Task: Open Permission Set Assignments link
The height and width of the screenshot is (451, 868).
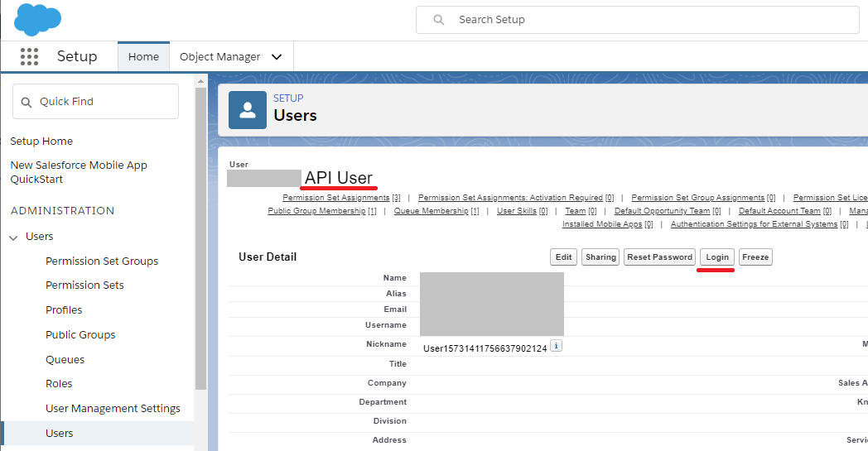Action: pos(341,198)
